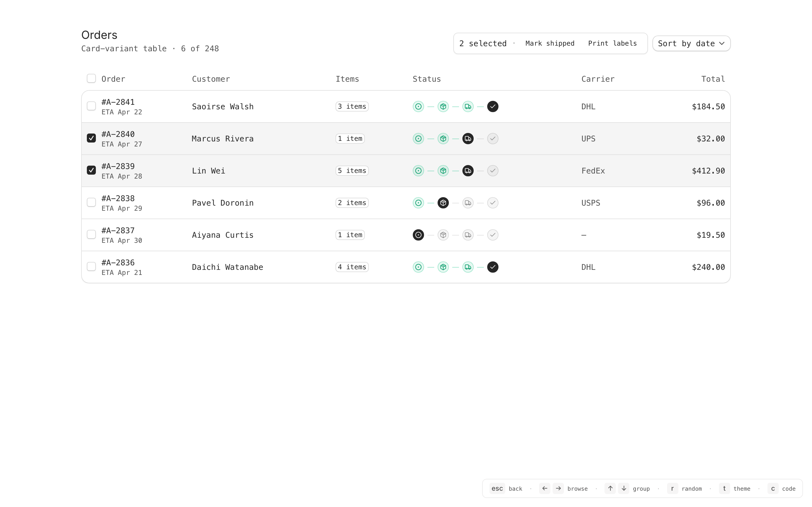Open the Sort by date dropdown
The image size is (812, 507).
691,44
